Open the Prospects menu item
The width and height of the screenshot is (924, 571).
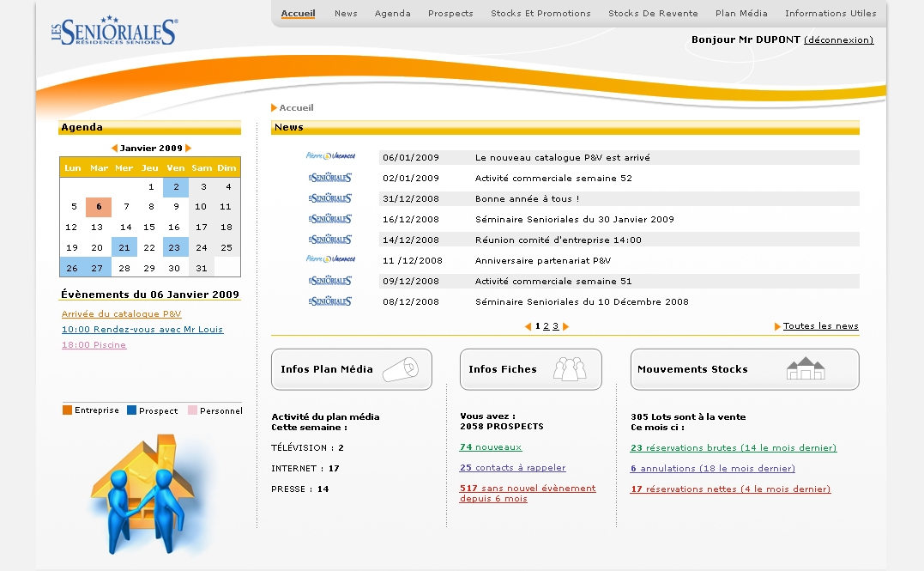pos(450,14)
